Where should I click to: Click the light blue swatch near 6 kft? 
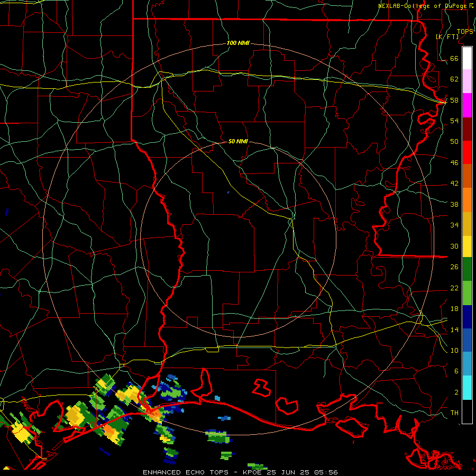pos(467,364)
